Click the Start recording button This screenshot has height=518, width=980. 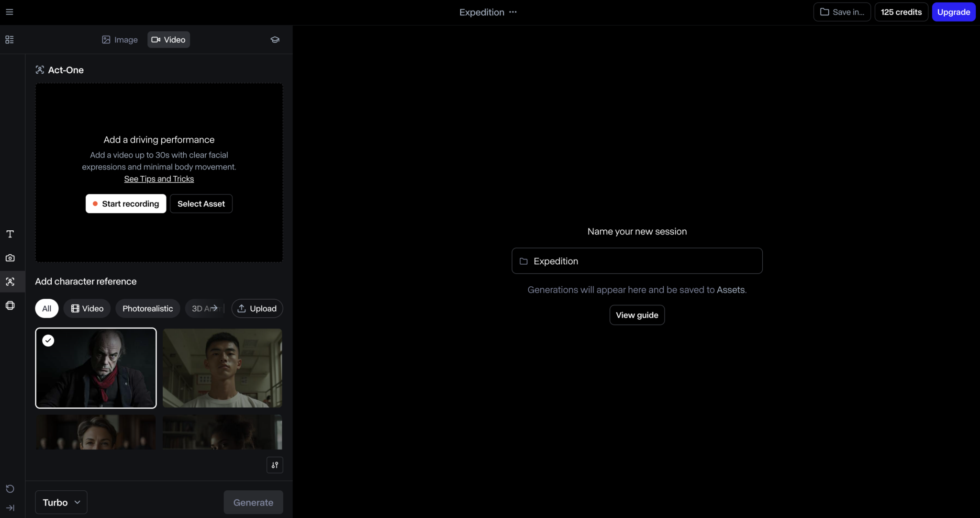[125, 203]
